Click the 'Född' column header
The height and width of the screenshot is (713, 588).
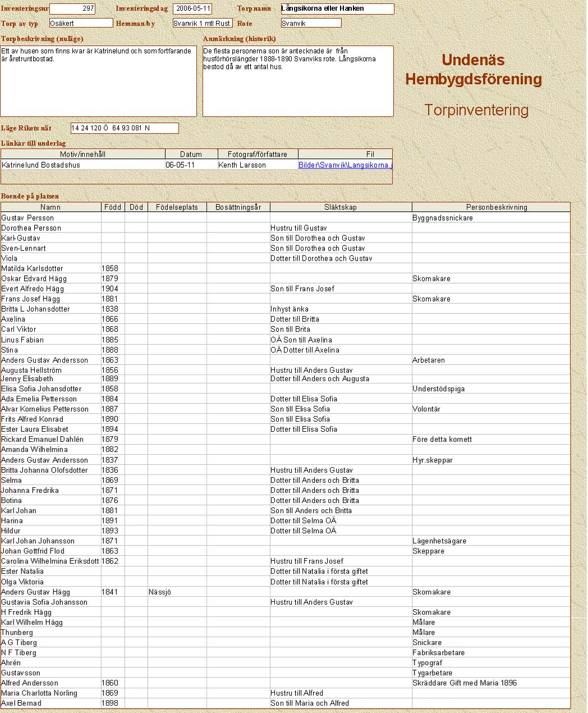pos(113,207)
